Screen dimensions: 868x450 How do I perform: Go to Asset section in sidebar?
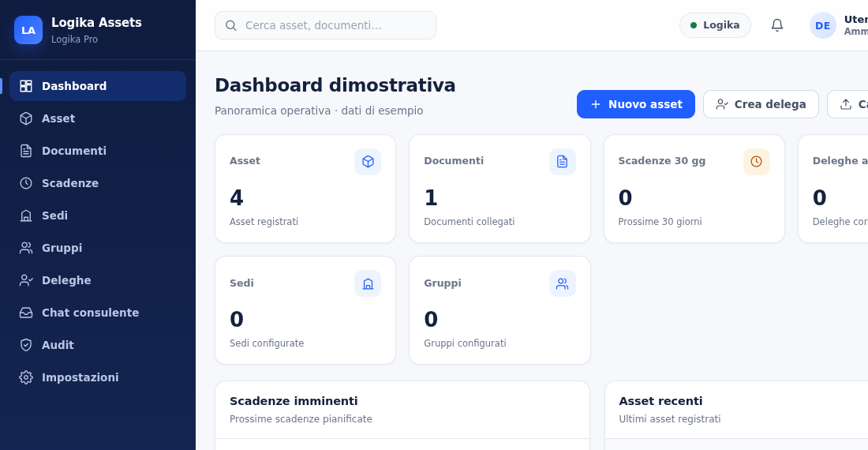[97, 118]
